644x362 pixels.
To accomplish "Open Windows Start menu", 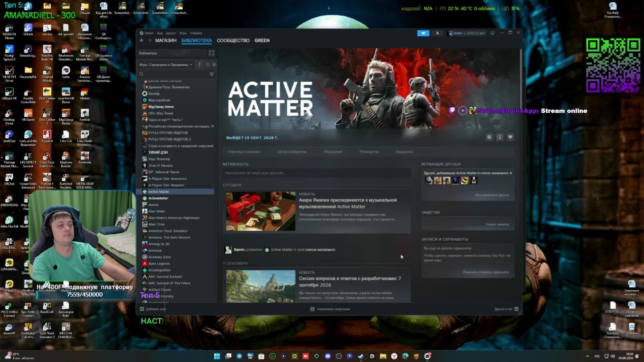I will [217, 356].
